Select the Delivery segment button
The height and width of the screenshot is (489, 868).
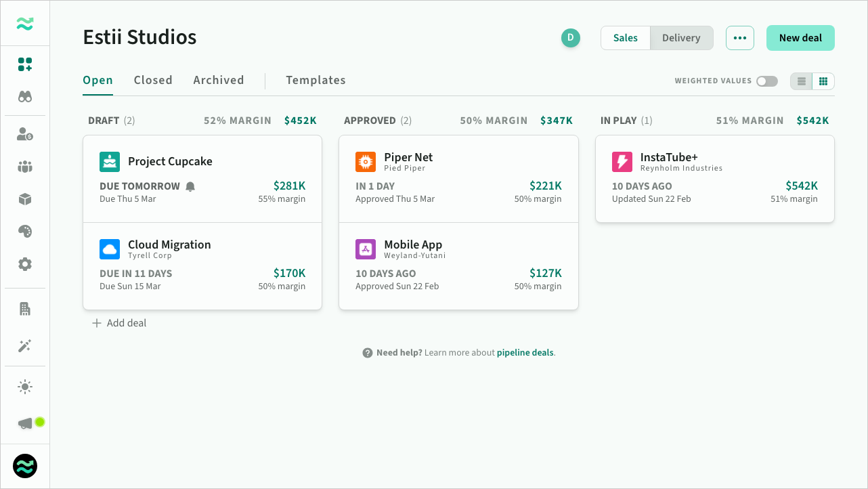(681, 38)
